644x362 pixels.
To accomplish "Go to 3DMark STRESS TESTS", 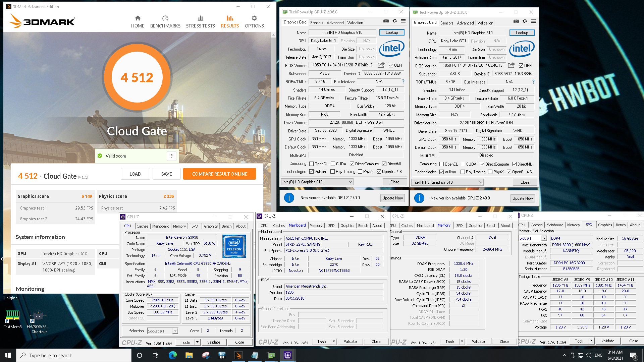I will pos(200,21).
